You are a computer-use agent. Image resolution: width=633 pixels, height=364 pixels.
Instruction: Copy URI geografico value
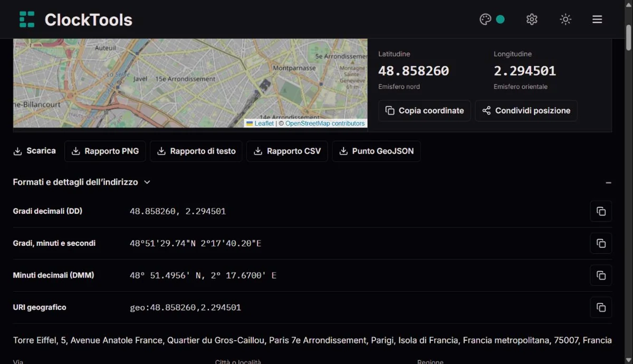pos(601,308)
